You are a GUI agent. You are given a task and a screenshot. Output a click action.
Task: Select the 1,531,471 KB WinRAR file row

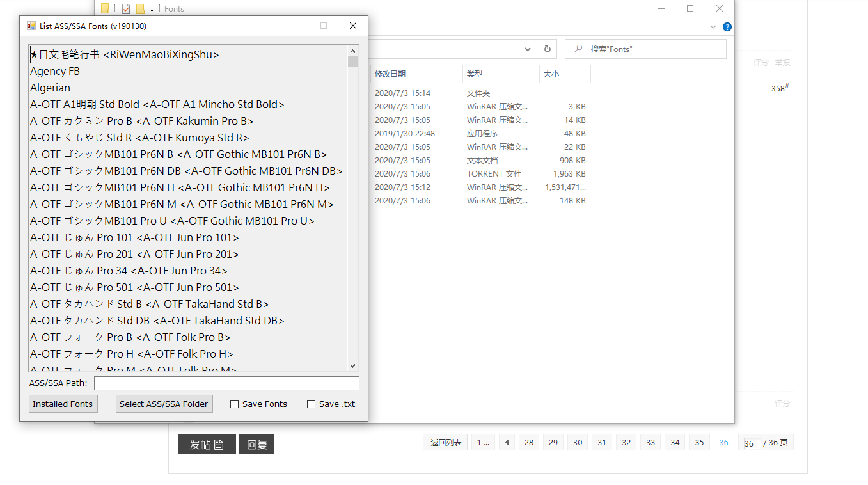pos(480,187)
